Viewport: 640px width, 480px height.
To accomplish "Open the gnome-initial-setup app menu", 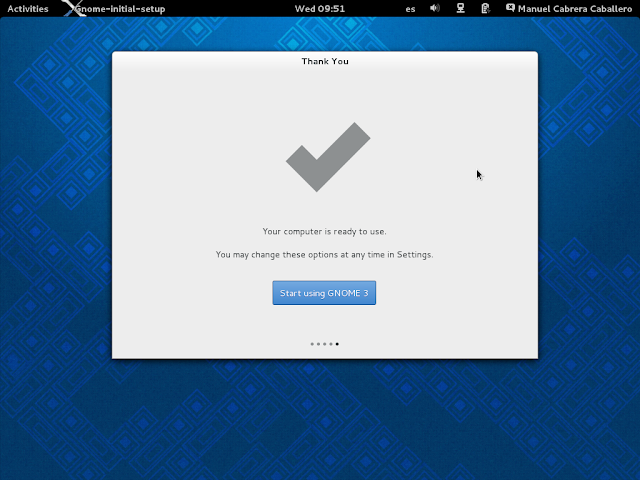I will tap(116, 9).
